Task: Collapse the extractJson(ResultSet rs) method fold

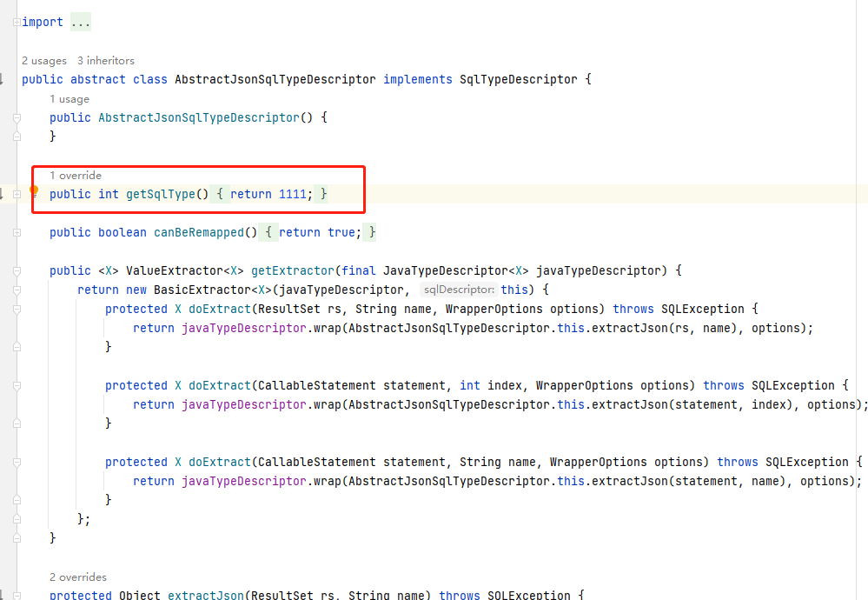Action: [x=17, y=596]
